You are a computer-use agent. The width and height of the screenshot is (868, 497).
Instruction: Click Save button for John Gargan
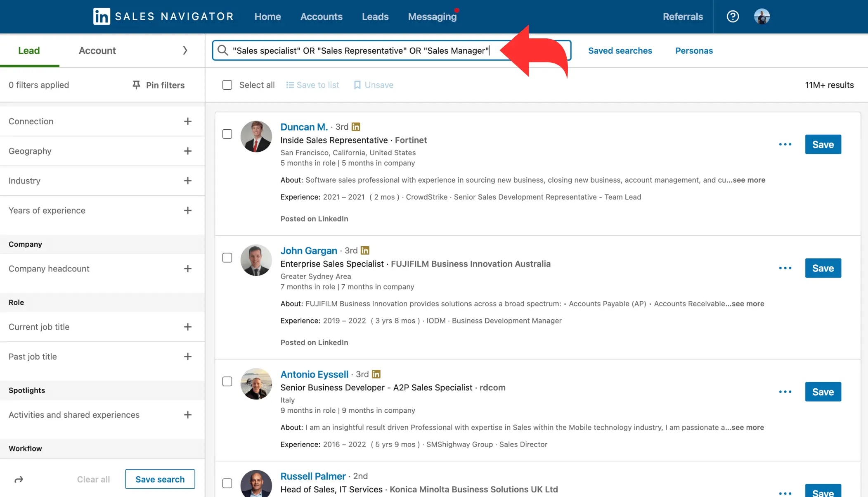[x=823, y=268]
